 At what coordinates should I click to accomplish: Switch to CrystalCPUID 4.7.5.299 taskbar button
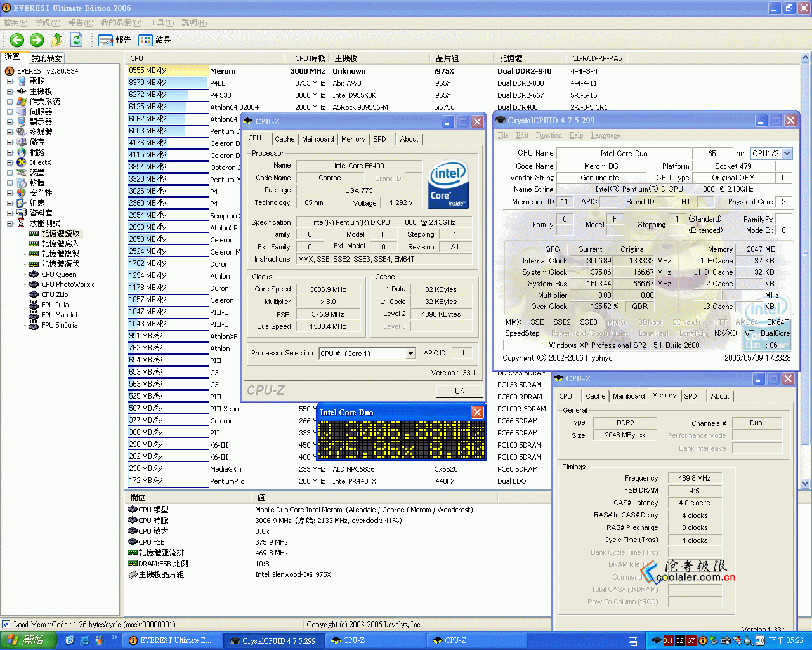[273, 641]
